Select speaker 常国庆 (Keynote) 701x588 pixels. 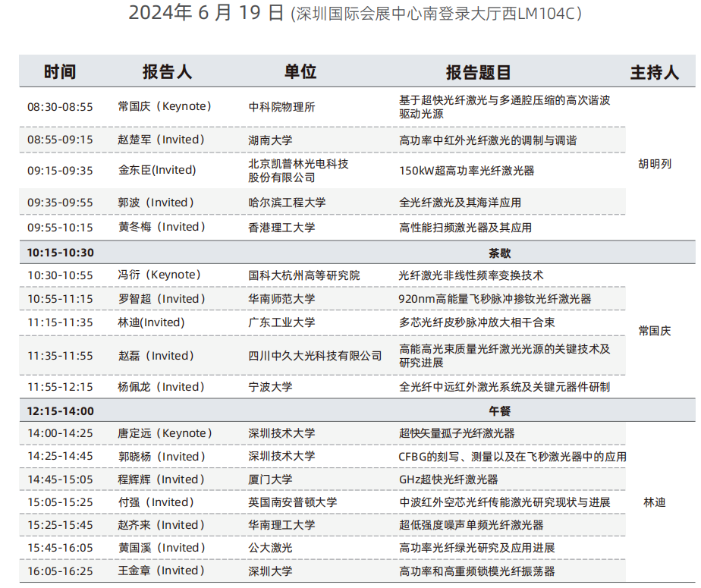click(165, 106)
